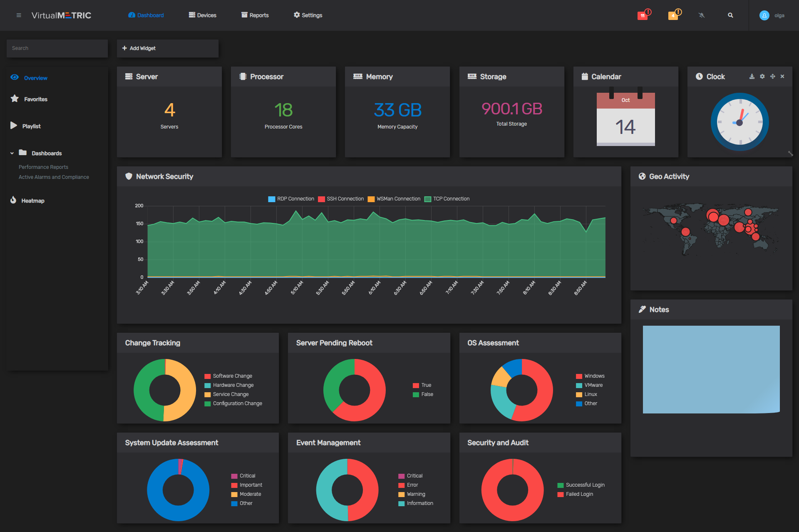Toggle the TCP Connection legend entry
The height and width of the screenshot is (532, 799).
tap(447, 199)
